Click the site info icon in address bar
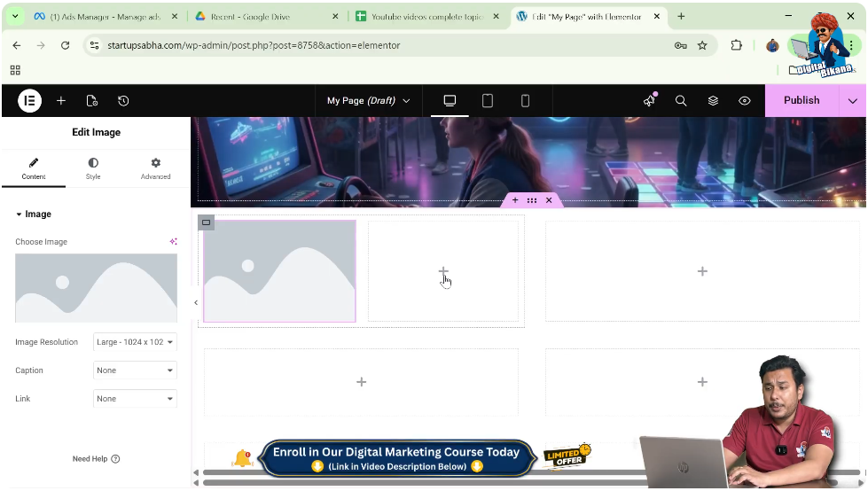The width and height of the screenshot is (868, 491). tap(95, 45)
